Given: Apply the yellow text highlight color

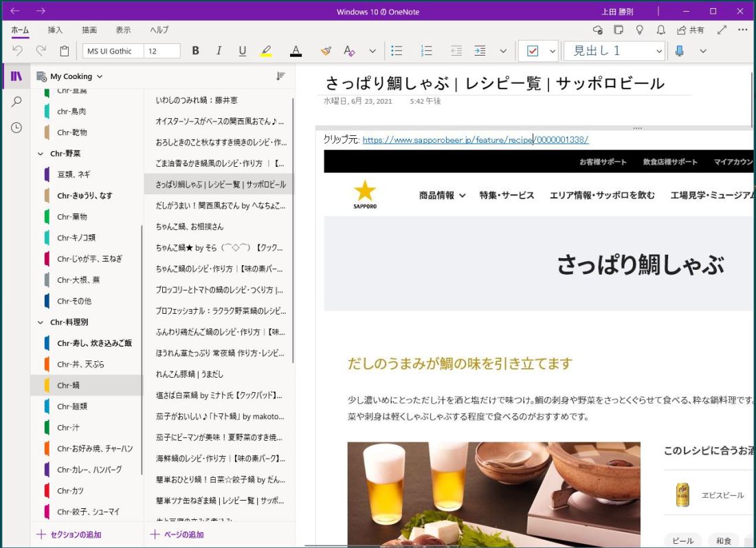Looking at the screenshot, I should pos(266,51).
